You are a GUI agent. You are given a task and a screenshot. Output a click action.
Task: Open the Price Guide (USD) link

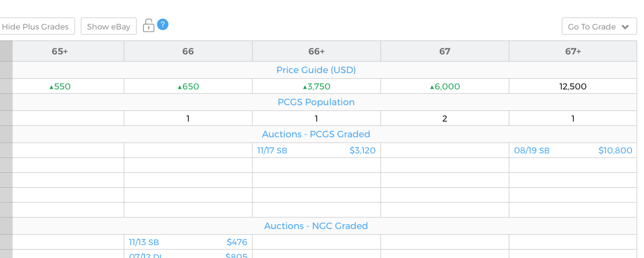[316, 70]
